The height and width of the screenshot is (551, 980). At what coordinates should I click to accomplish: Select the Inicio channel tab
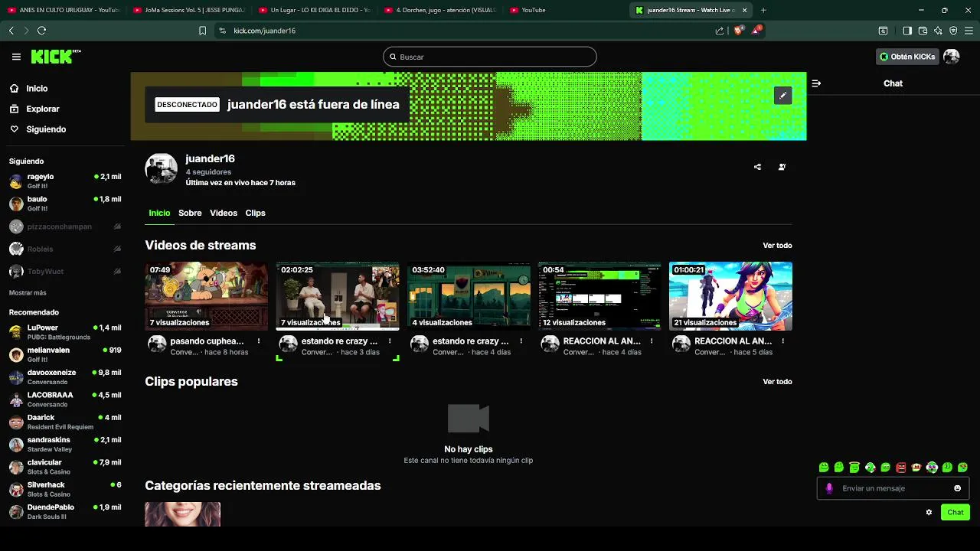point(159,213)
